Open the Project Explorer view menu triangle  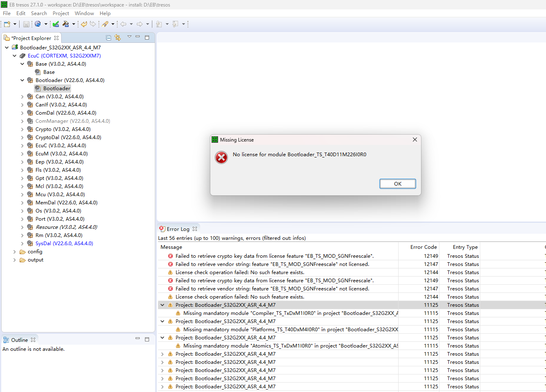point(129,38)
